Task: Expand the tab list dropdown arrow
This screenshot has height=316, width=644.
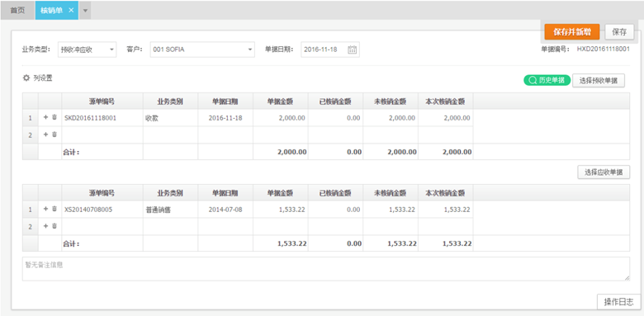Action: (85, 11)
